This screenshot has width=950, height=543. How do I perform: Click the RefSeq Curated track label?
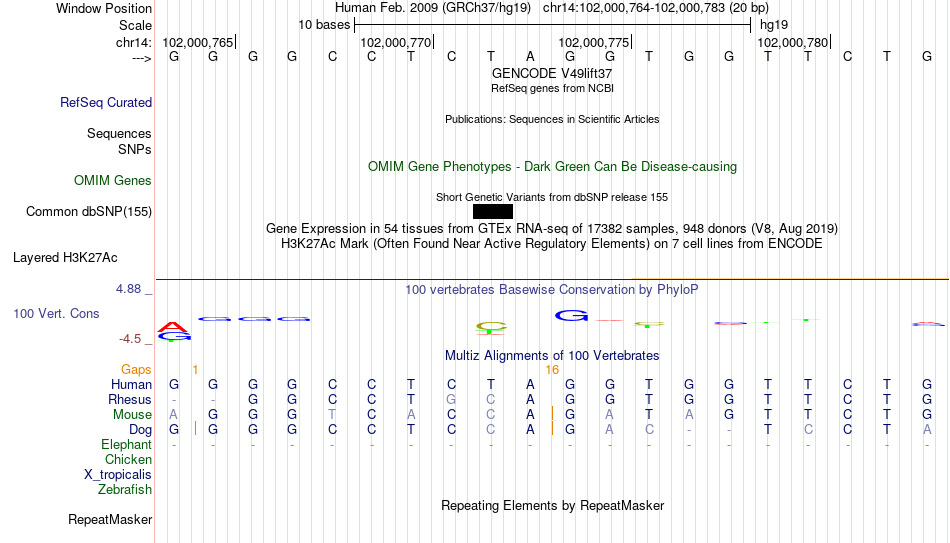pyautogui.click(x=105, y=102)
